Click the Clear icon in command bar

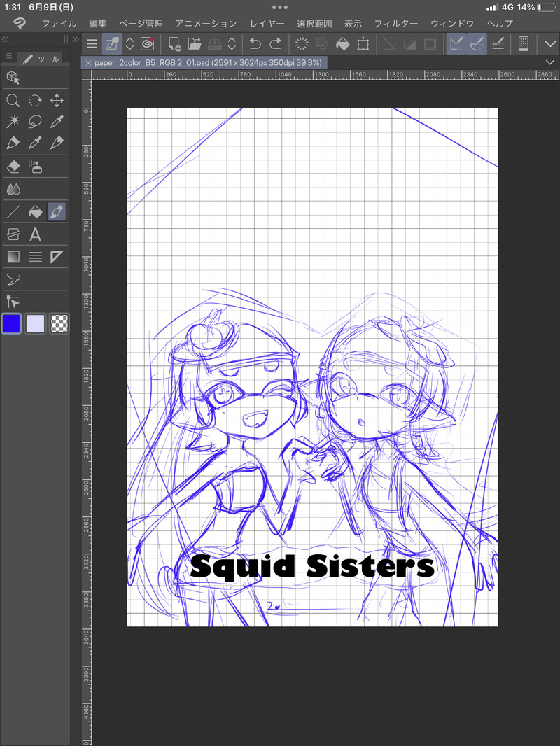302,44
